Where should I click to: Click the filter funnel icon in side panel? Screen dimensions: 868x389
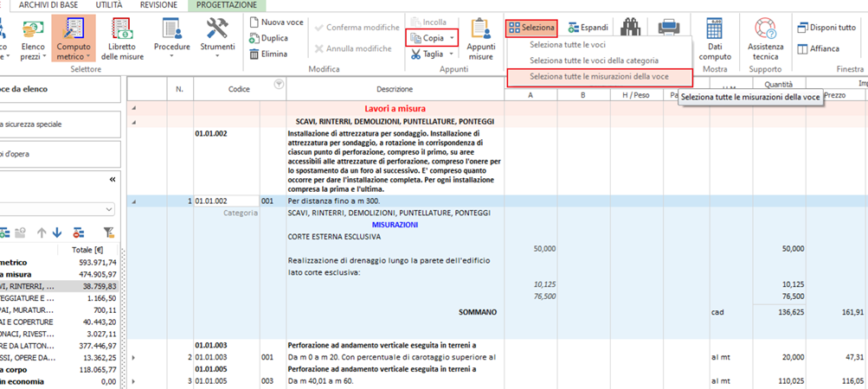click(108, 233)
